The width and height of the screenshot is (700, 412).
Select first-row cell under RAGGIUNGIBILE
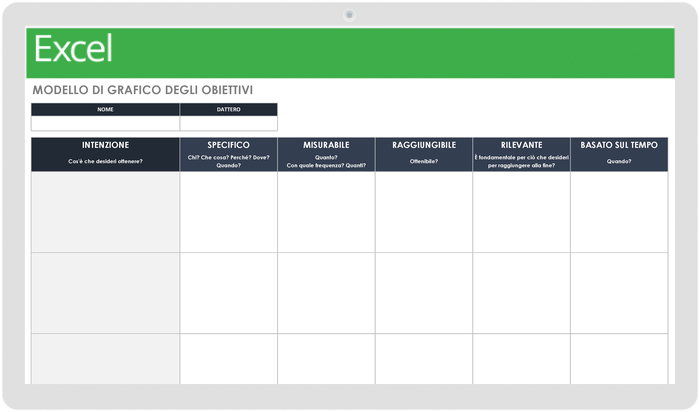pos(424,212)
